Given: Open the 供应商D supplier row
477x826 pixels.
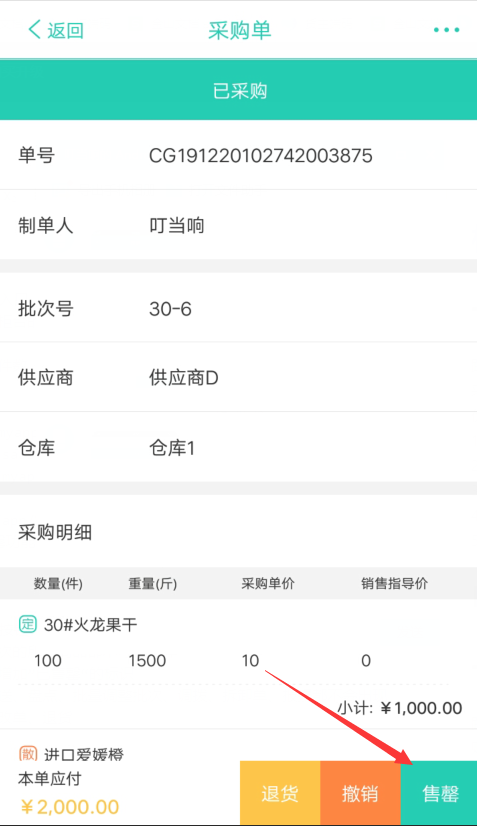Looking at the screenshot, I should coord(238,378).
